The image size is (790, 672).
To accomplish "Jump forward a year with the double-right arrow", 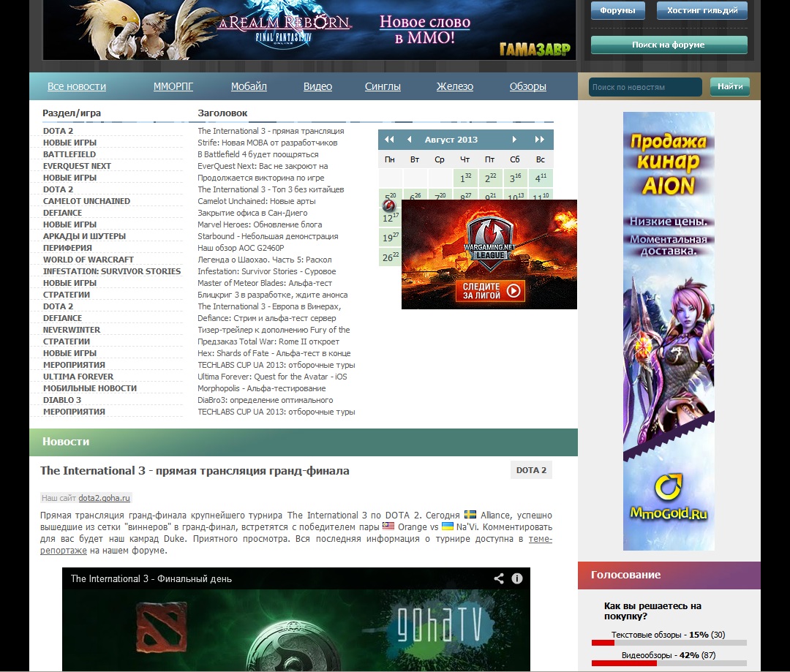I will coord(540,140).
